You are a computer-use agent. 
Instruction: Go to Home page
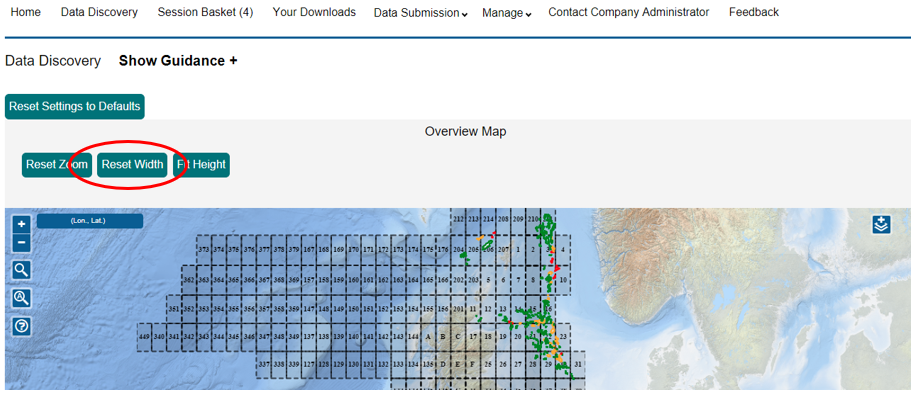pos(26,12)
